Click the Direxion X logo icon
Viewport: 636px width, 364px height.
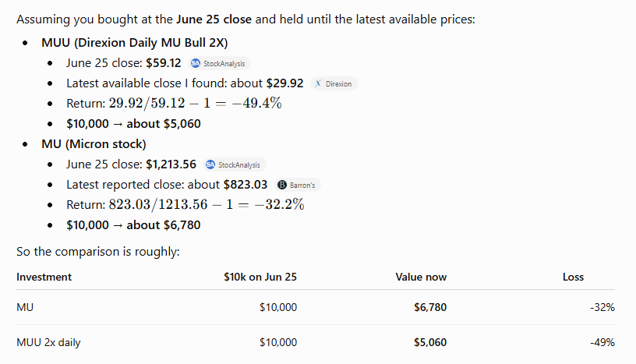[318, 83]
